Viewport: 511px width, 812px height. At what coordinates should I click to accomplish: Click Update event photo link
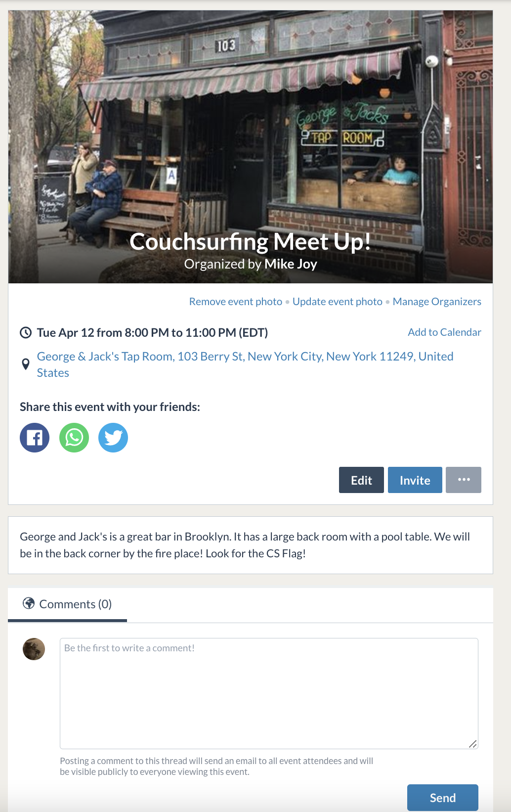point(338,302)
